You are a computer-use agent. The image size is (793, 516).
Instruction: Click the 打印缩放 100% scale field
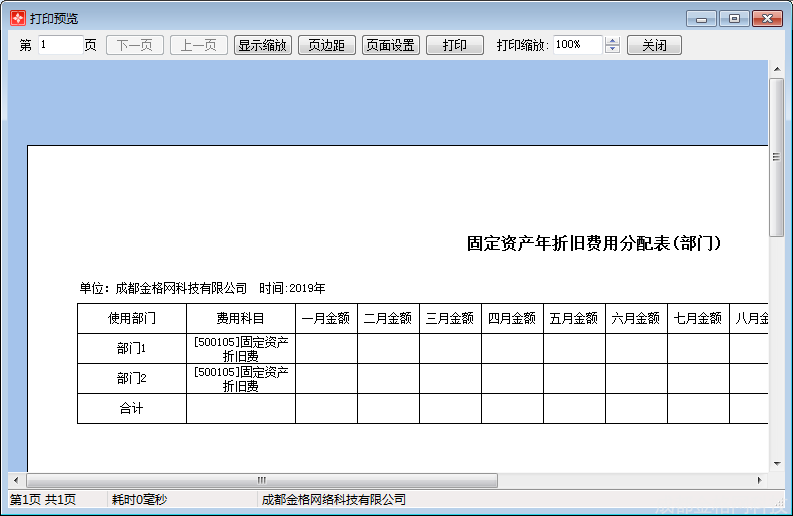point(577,45)
